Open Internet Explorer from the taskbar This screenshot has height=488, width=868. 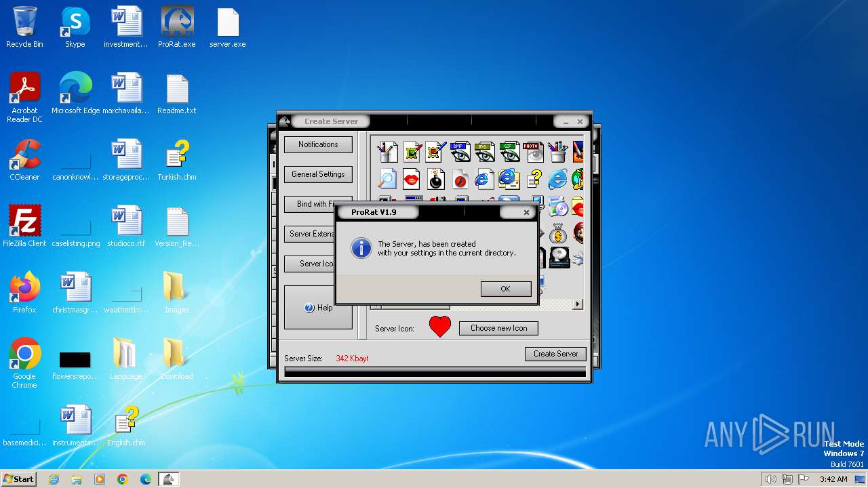click(x=54, y=479)
